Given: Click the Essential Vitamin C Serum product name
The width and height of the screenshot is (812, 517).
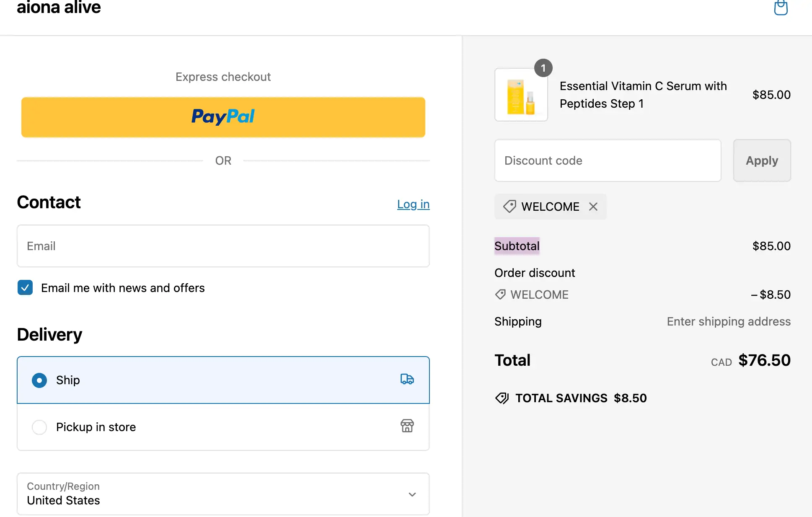Looking at the screenshot, I should pos(643,95).
